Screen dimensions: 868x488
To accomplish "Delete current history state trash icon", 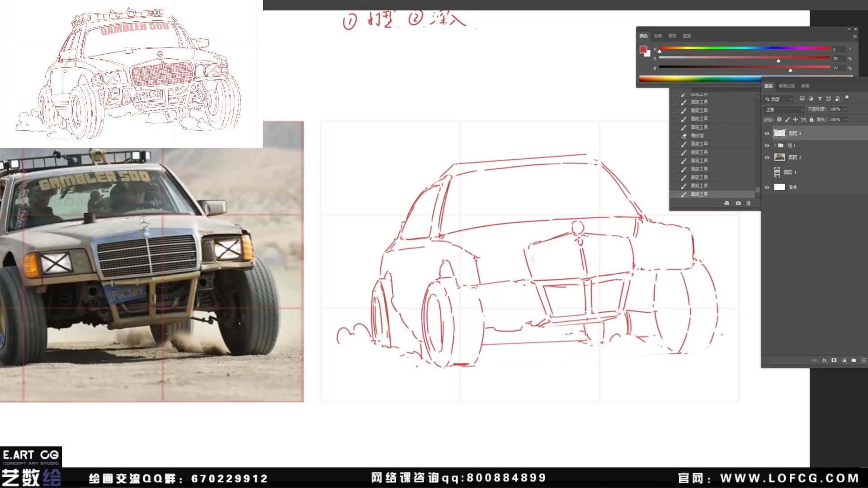I will coord(748,203).
